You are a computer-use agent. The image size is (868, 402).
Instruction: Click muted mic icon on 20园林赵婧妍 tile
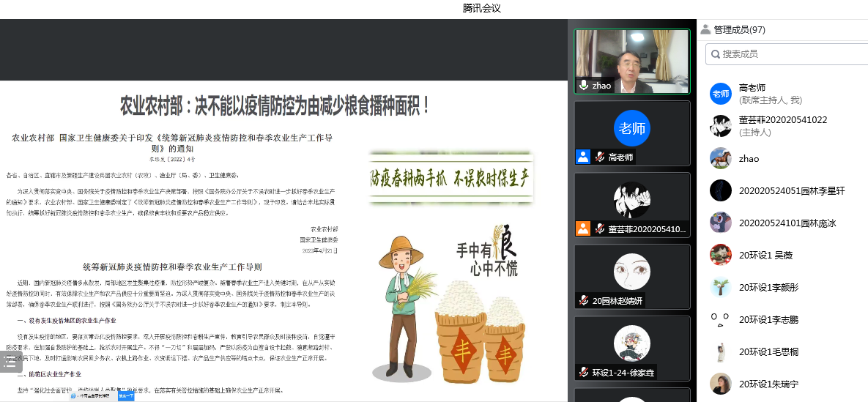tap(584, 300)
